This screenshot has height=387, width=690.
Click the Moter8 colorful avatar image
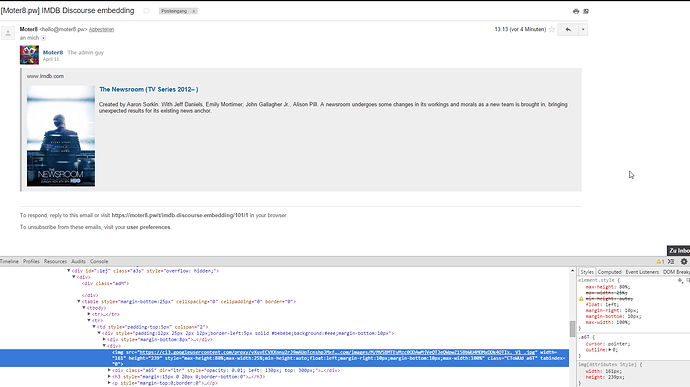pos(29,55)
